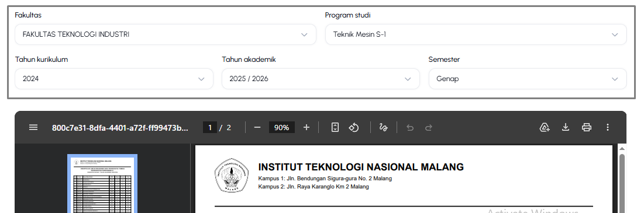Select the page 1 thumbnail
This screenshot has width=644, height=213.
[102, 183]
